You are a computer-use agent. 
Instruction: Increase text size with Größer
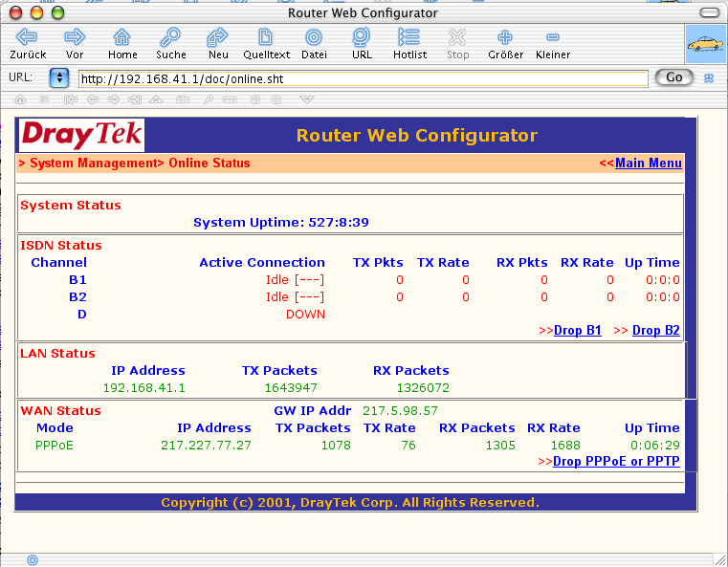coord(505,36)
